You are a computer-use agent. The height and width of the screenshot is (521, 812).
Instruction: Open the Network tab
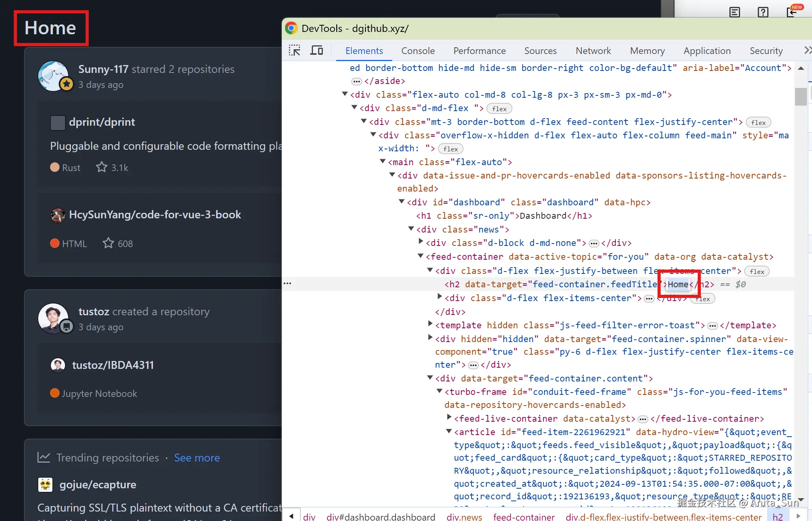[593, 51]
